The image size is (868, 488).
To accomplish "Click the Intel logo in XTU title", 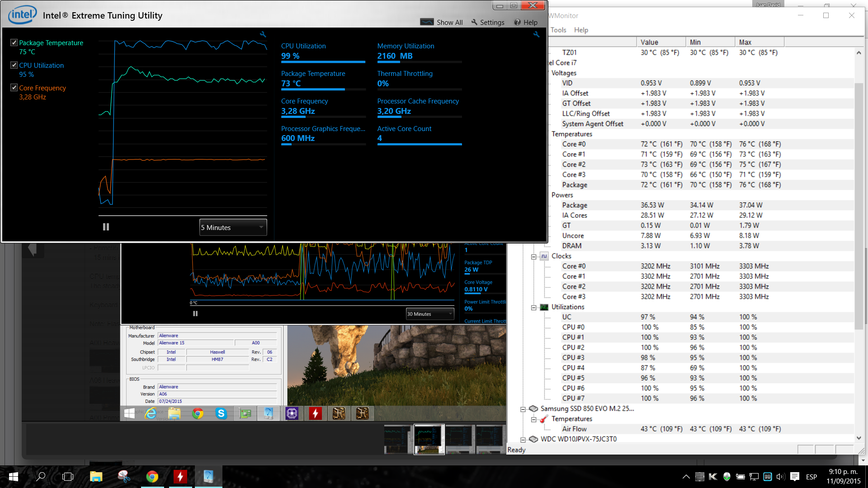I will click(x=22, y=15).
